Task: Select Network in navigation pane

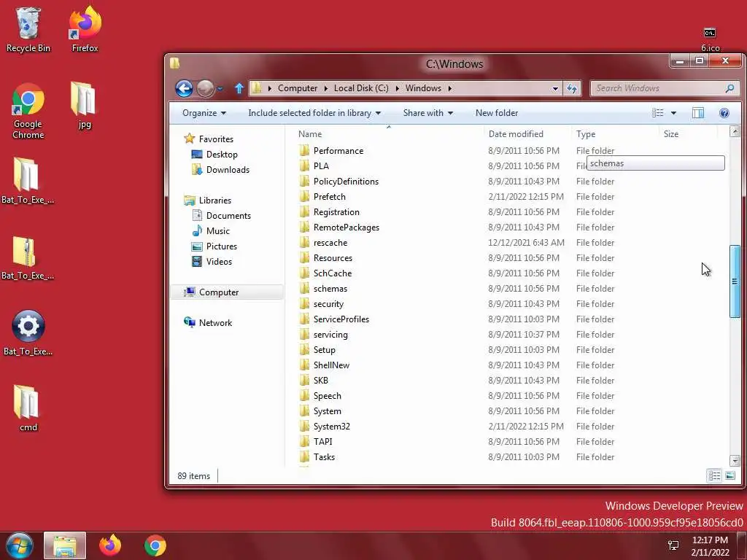Action: (208, 322)
